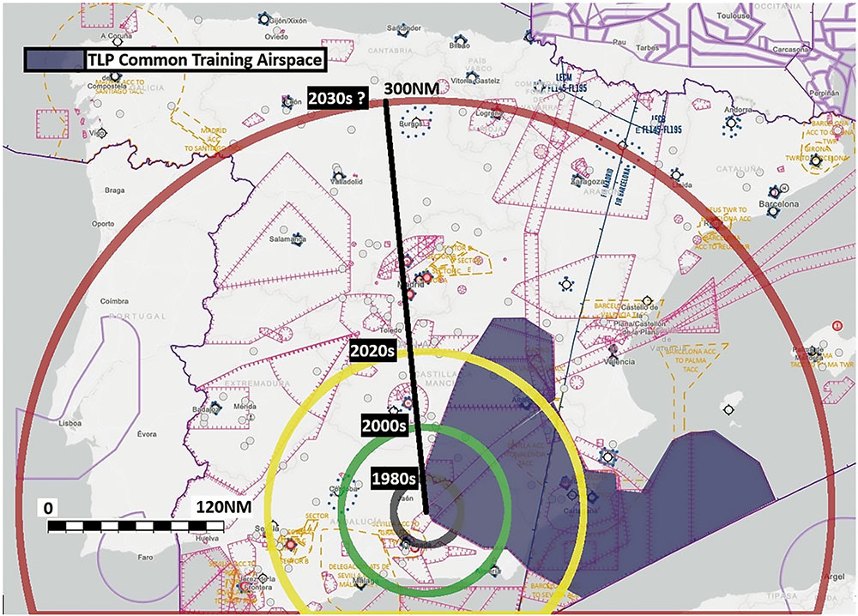Screen dimensions: 858x616
Task: Click the Braga city label
Action: 114,190
